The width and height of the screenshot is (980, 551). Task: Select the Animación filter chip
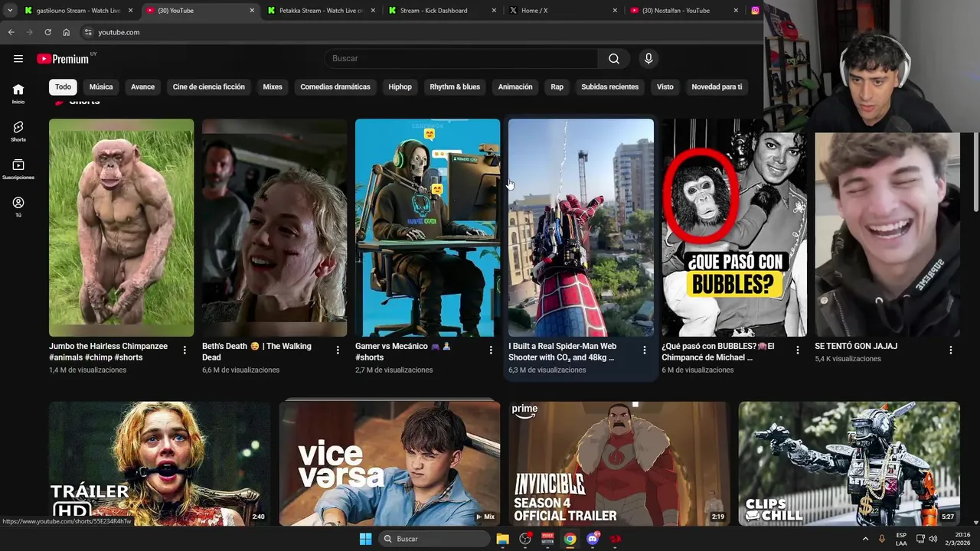click(x=515, y=86)
